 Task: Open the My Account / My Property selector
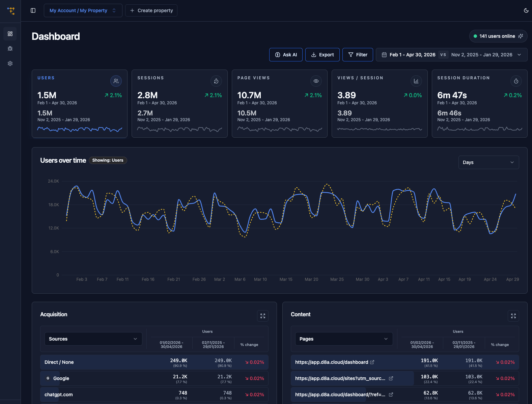tap(83, 10)
